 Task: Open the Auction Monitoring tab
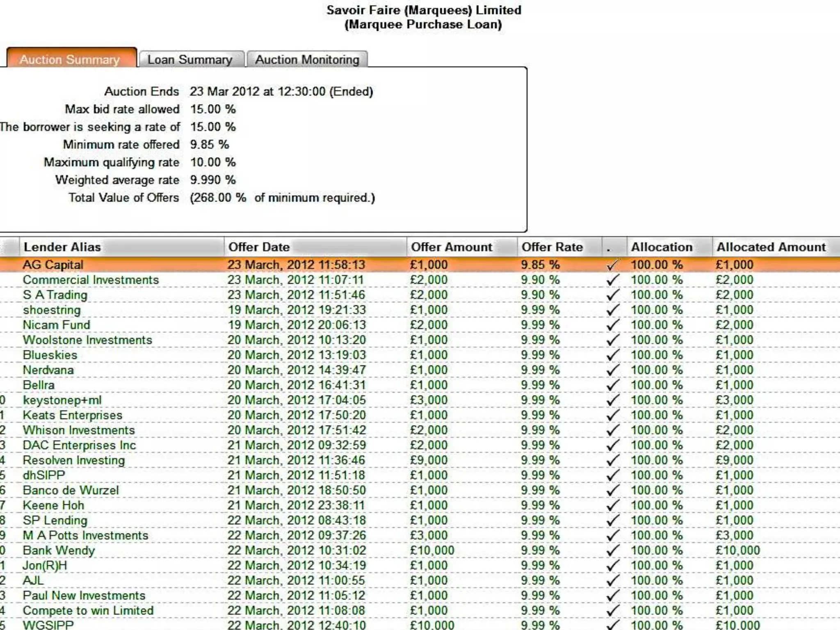pos(307,60)
